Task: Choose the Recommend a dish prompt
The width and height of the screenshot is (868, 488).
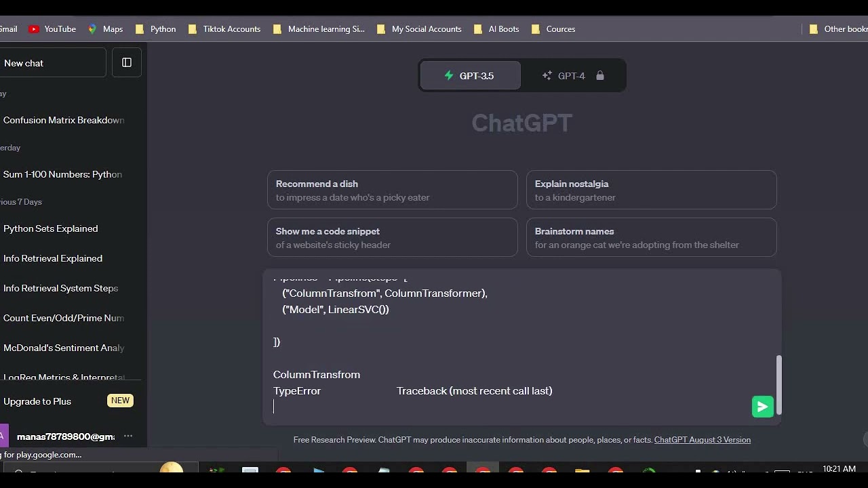Action: point(393,190)
